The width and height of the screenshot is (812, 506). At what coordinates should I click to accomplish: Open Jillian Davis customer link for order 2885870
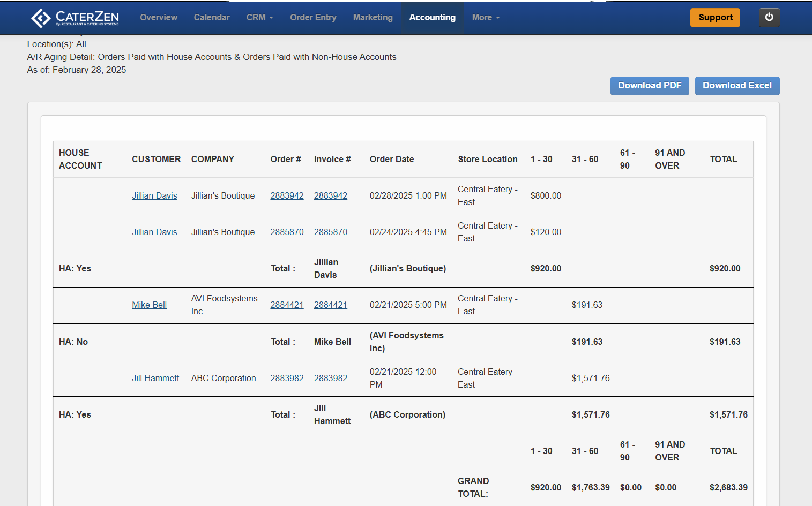coord(154,232)
